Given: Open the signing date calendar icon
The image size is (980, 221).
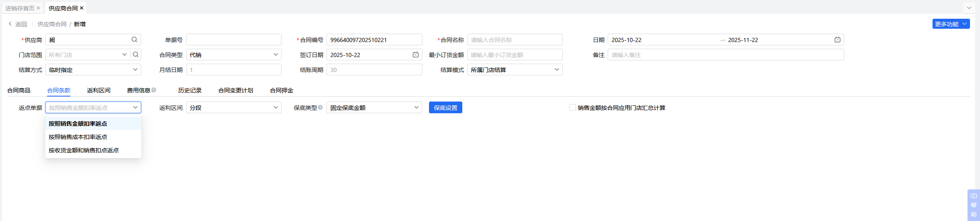Looking at the screenshot, I should click(x=415, y=55).
